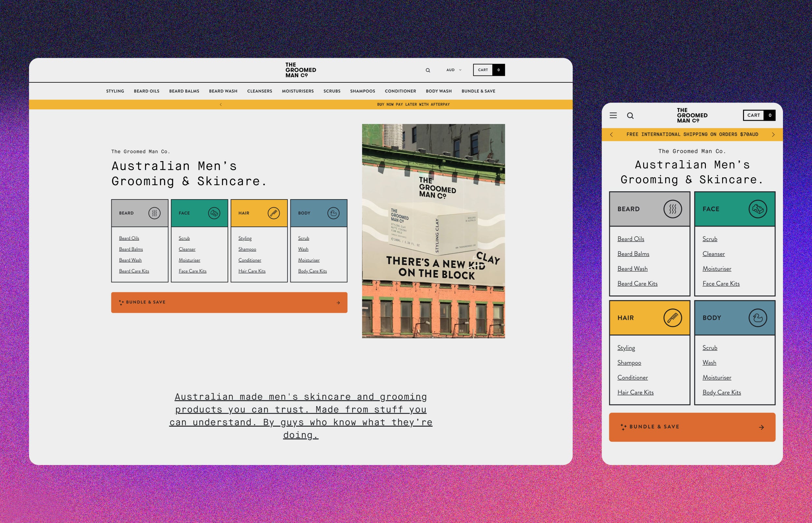Click the desktop Bundle & Save orange button

coord(229,302)
